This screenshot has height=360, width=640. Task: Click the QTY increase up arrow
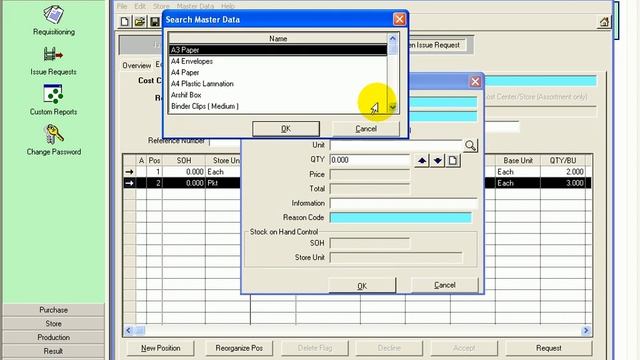click(422, 160)
